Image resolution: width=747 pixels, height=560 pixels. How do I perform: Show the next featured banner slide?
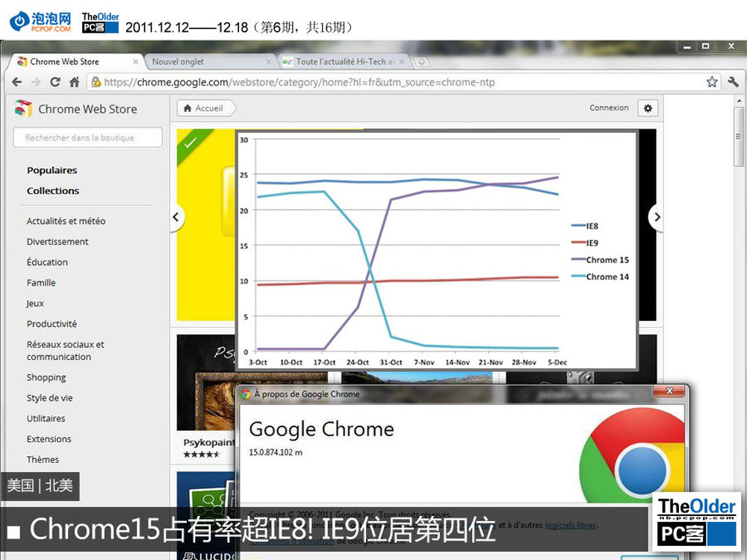[657, 217]
